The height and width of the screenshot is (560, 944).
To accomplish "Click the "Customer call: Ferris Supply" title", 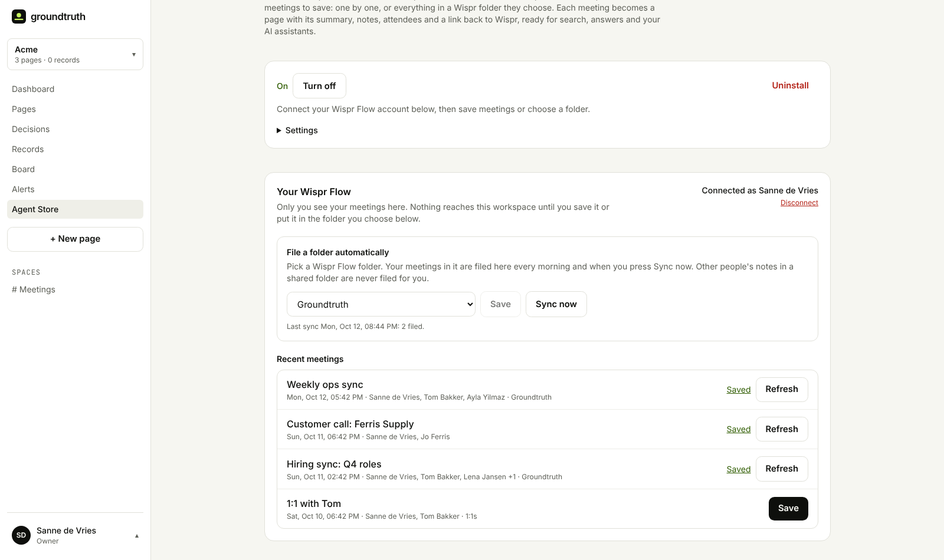I will [350, 424].
